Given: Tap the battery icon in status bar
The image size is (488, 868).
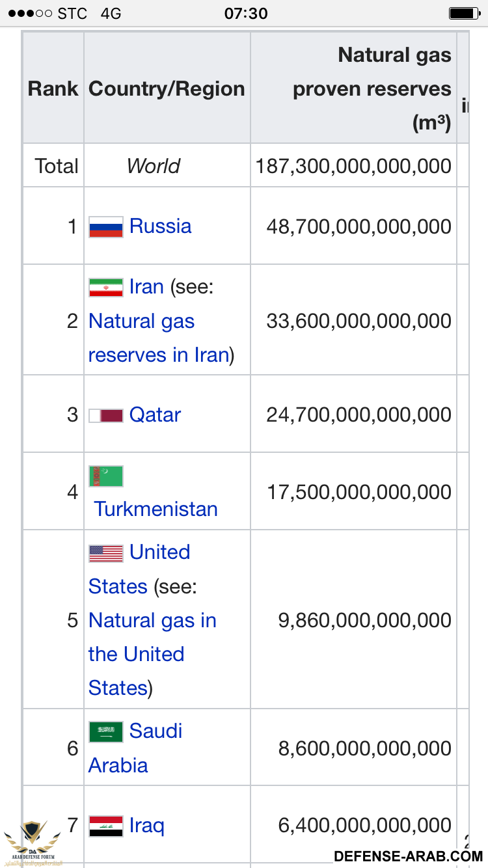Looking at the screenshot, I should 465,13.
